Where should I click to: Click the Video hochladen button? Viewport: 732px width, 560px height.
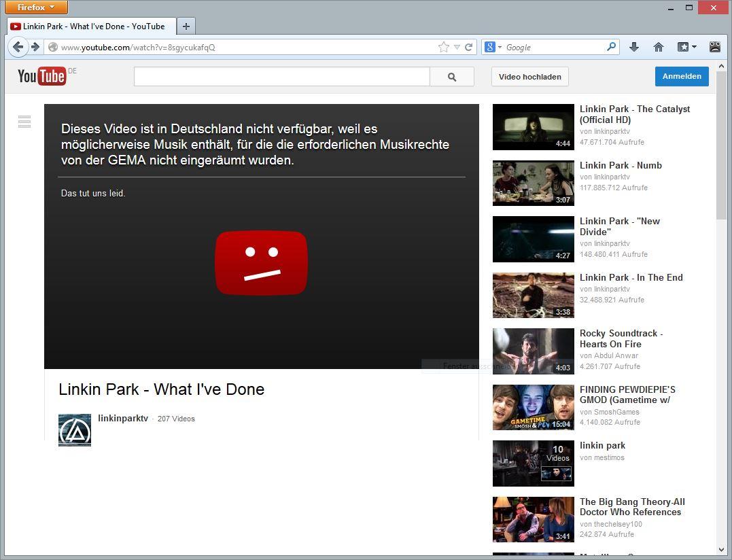pyautogui.click(x=530, y=77)
